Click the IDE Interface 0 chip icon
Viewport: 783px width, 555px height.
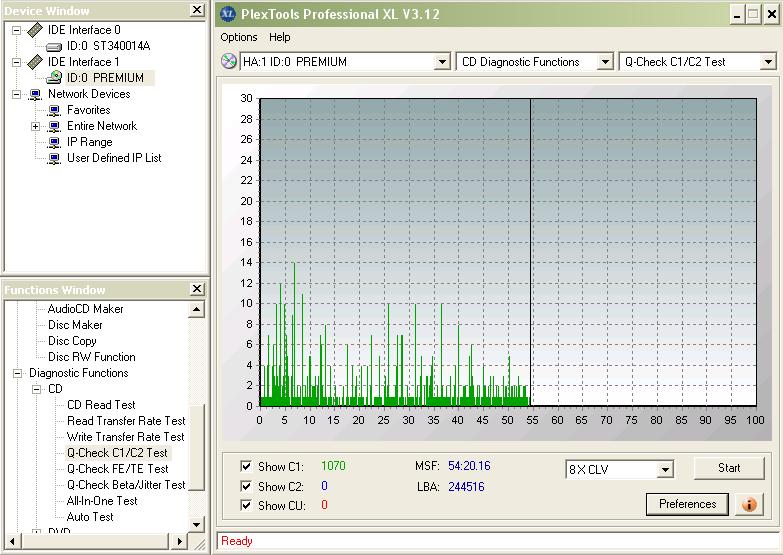pyautogui.click(x=34, y=30)
